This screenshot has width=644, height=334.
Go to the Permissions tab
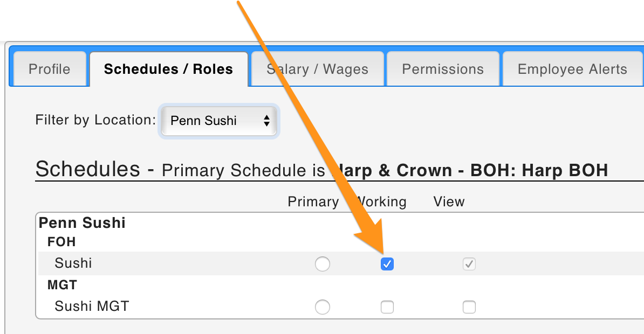pos(443,69)
